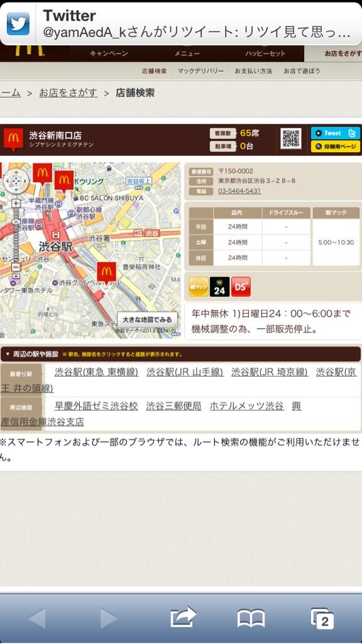Open the お支払い方法 submenu link
Screen dimensions: 362x644
pos(253,71)
